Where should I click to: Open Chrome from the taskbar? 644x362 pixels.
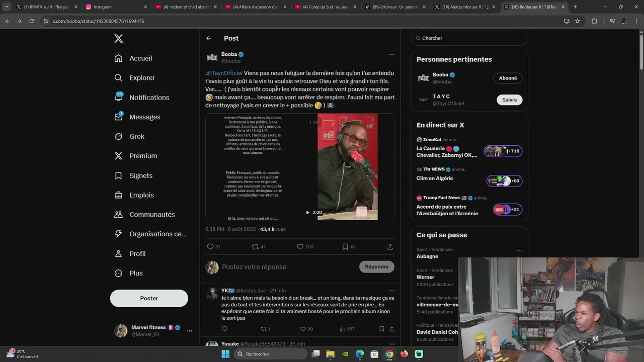pyautogui.click(x=389, y=354)
